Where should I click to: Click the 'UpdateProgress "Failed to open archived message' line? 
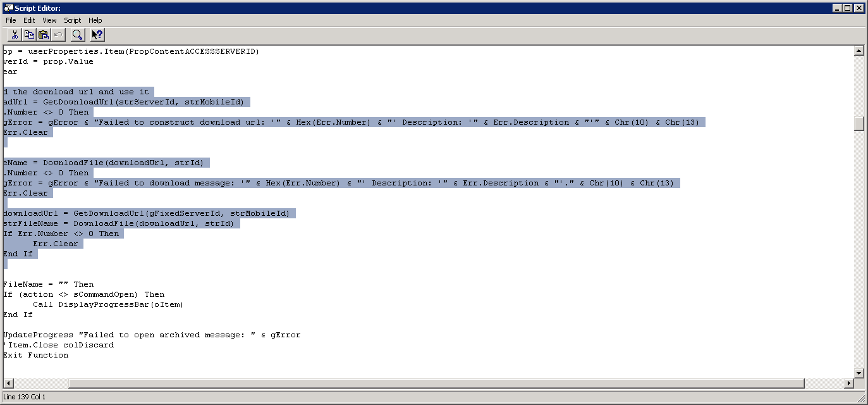(x=152, y=335)
